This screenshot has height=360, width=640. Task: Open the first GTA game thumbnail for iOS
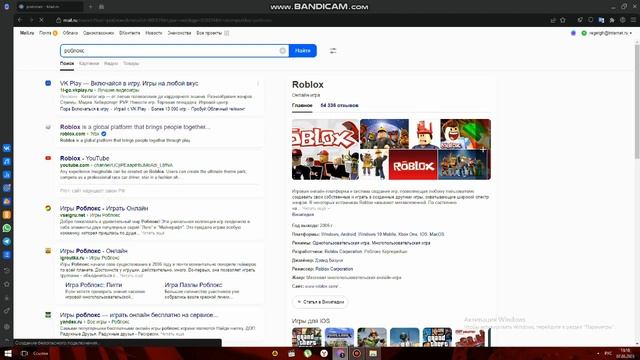(x=307, y=337)
